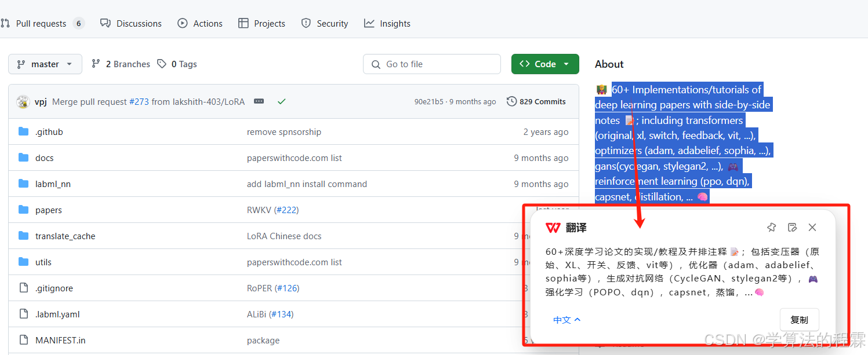Open the Insights tab
868x355 pixels.
click(x=387, y=24)
